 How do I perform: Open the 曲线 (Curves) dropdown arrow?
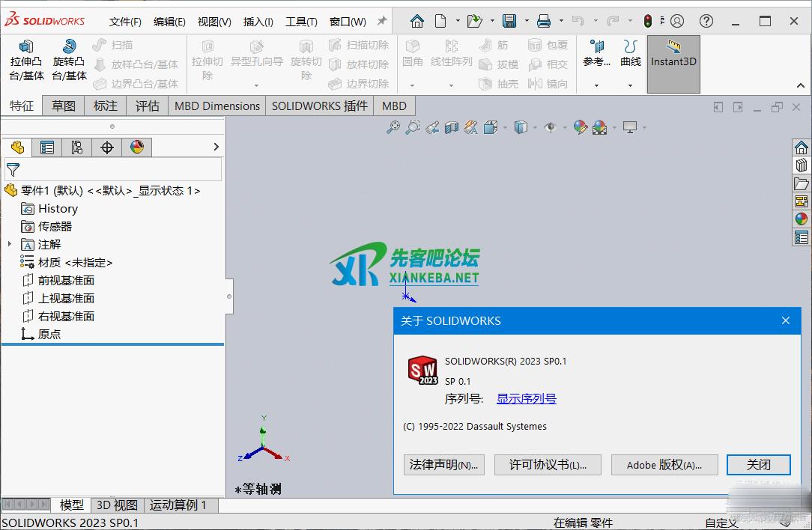coord(631,85)
